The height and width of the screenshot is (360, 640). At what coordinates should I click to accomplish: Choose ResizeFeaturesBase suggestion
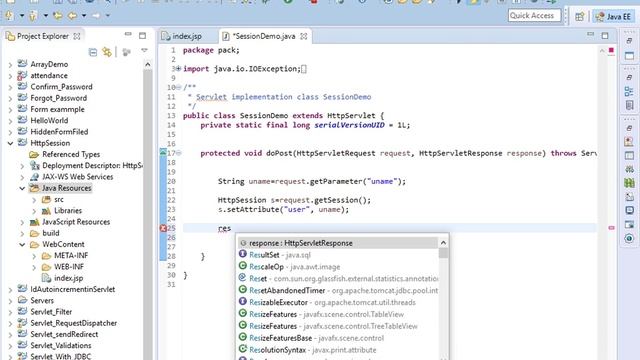coord(338,338)
